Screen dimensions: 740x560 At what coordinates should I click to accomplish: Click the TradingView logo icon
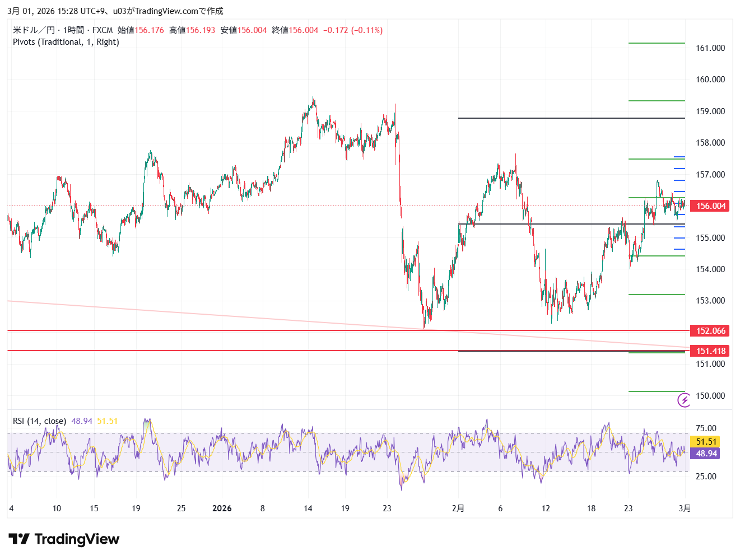(19, 539)
